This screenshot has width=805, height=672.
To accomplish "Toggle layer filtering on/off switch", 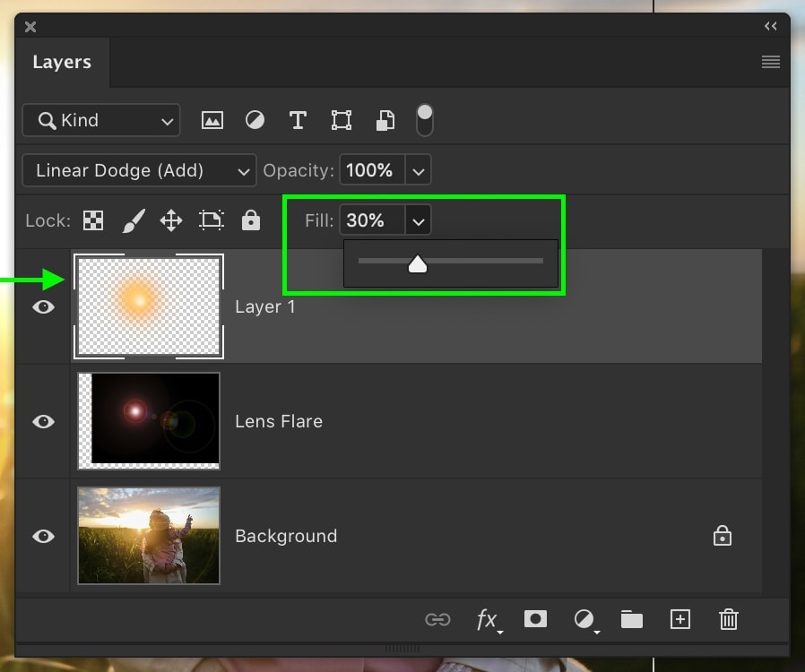I will coord(425,121).
